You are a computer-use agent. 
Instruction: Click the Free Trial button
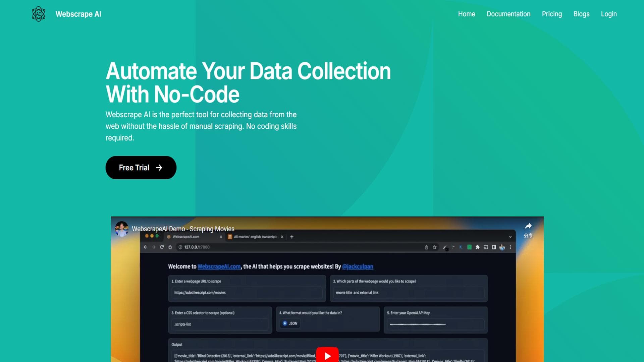[x=141, y=168]
